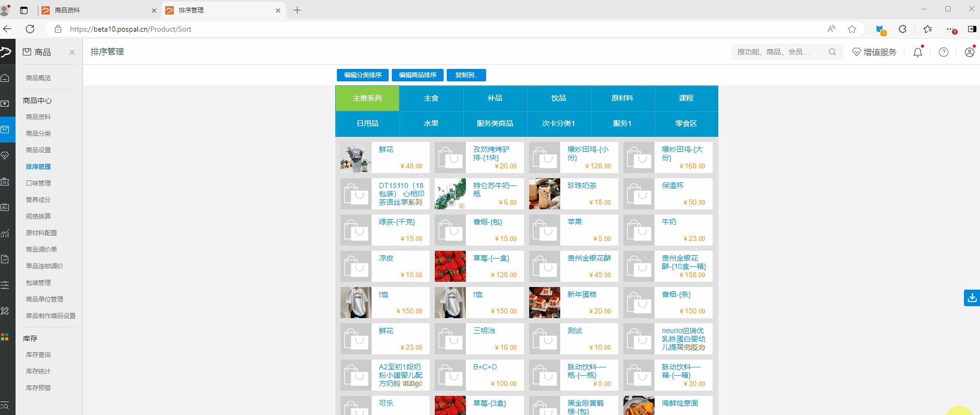This screenshot has height=415, width=980.
Task: Click the browser address bar URL
Action: pyautogui.click(x=131, y=29)
